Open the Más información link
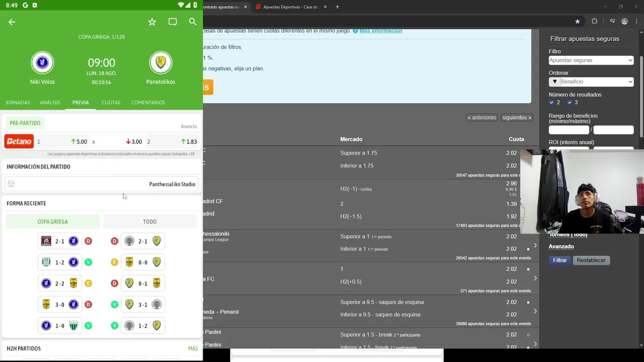Screen dimensions: 644x362 (x=381, y=31)
